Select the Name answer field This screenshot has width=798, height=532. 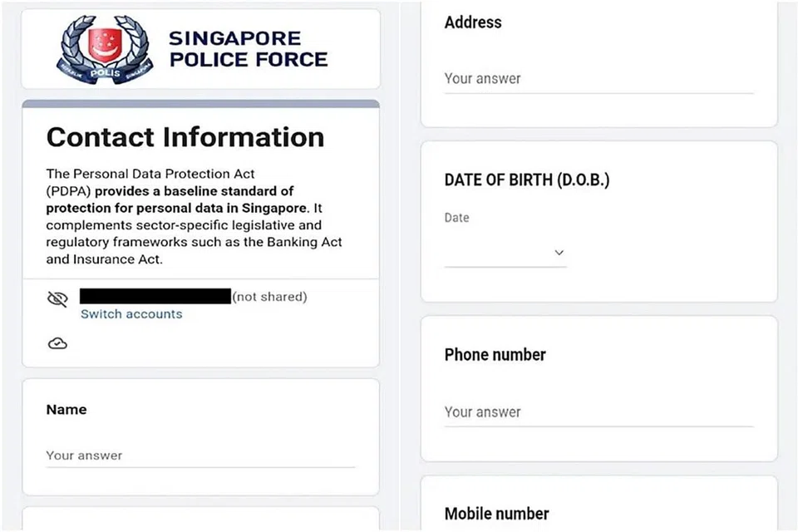[199, 456]
